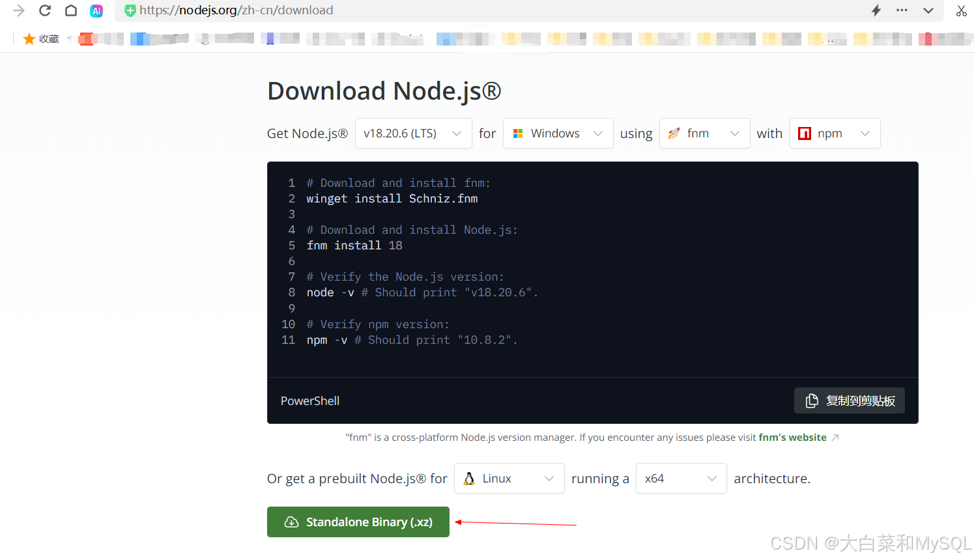Reload the page with refresh icon

pos(45,10)
